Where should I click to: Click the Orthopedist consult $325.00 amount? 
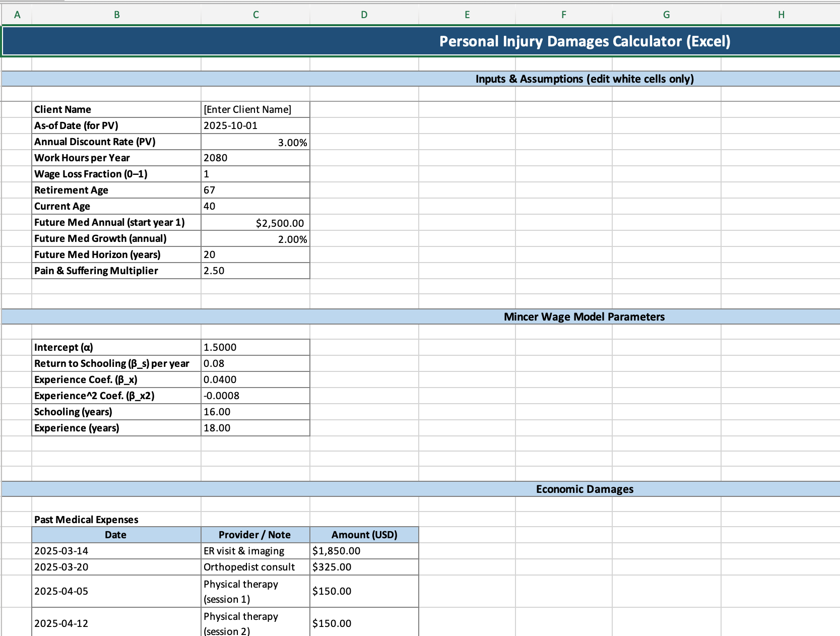pos(364,567)
